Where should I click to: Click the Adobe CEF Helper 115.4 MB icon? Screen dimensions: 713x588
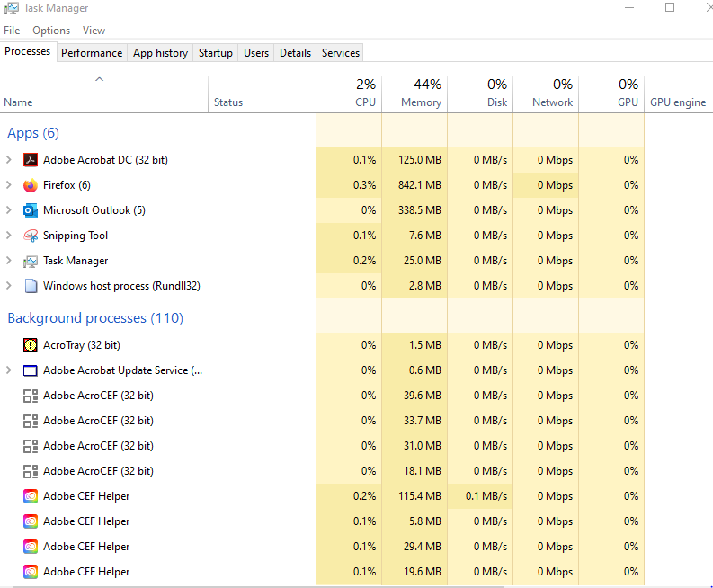coord(31,496)
